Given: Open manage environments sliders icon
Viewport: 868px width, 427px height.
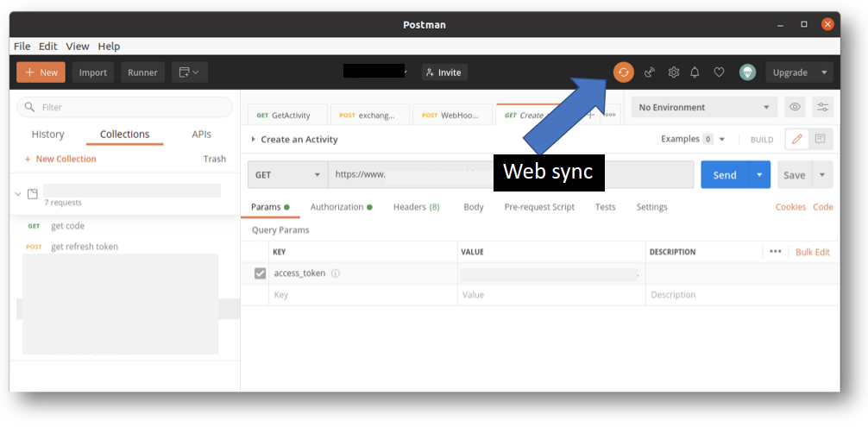Looking at the screenshot, I should tap(822, 107).
